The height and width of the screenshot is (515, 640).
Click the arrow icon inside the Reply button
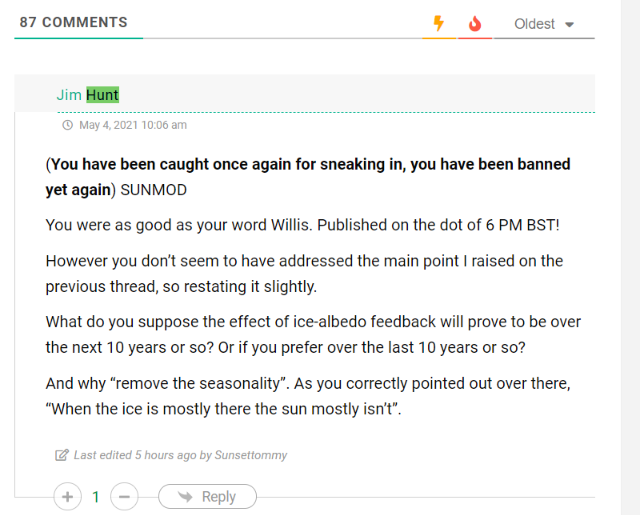coord(185,496)
